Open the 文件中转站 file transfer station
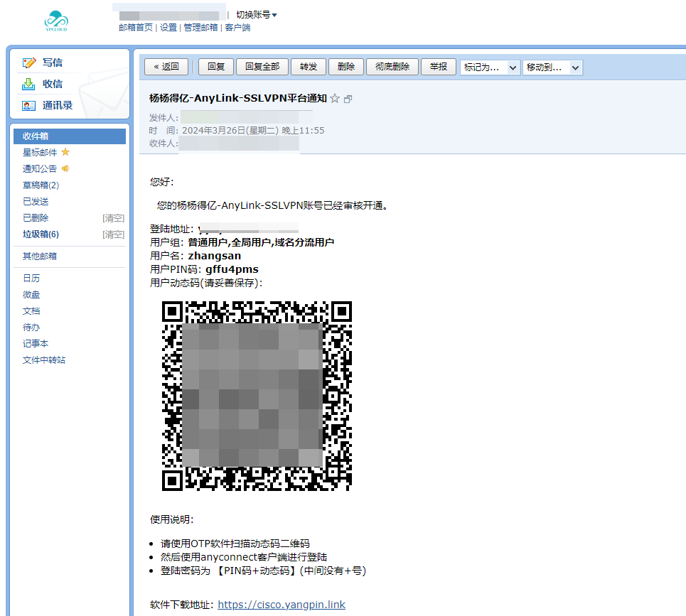This screenshot has width=686, height=616. 44,360
